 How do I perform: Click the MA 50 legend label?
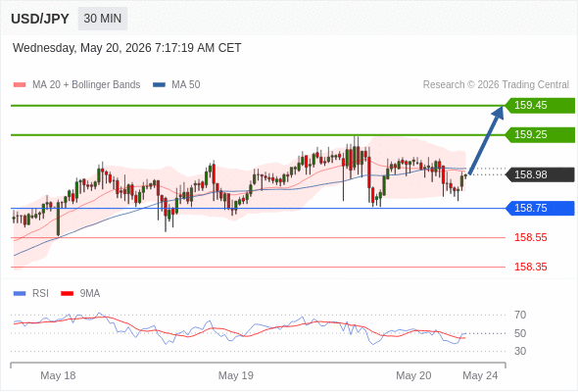(186, 85)
